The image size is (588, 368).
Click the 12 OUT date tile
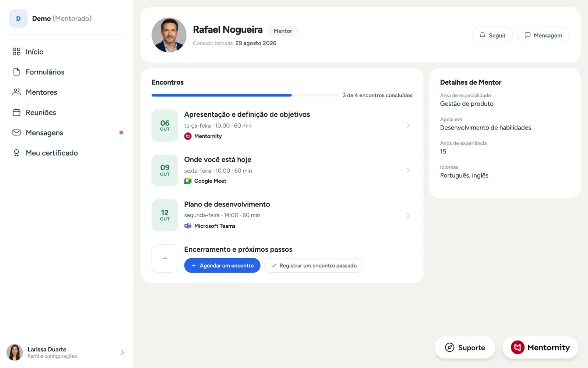click(165, 215)
